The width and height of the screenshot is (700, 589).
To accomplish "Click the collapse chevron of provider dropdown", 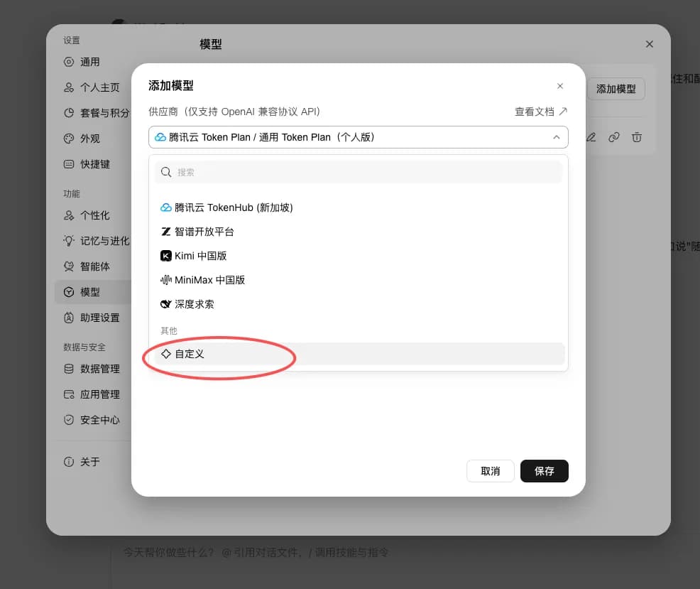I will pos(557,137).
